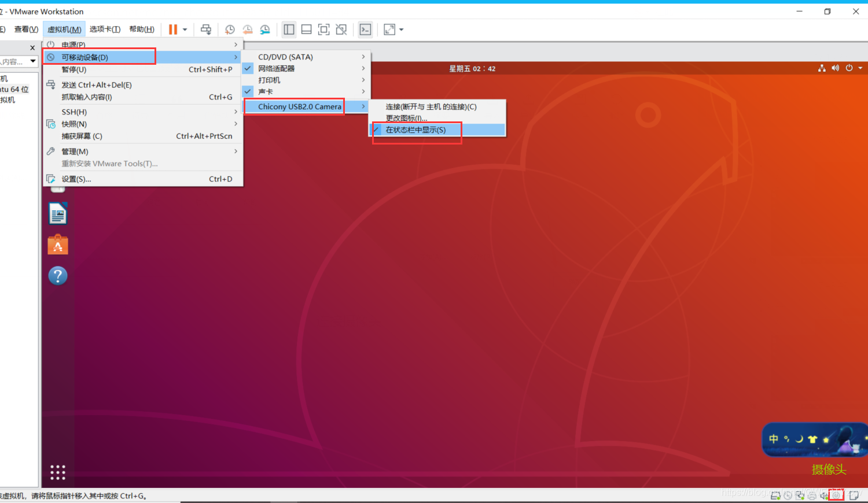Click the CD/DVD disc icon in the status bar

pyautogui.click(x=788, y=495)
